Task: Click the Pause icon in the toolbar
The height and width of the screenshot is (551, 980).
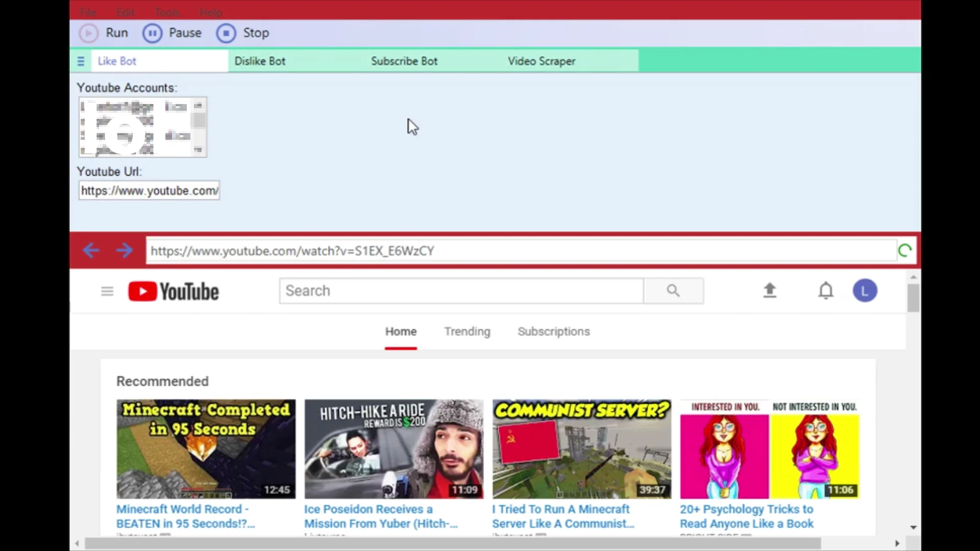Action: tap(153, 33)
